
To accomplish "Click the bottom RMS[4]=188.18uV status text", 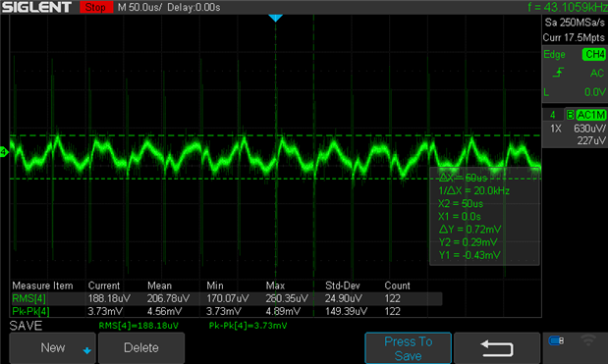I will (x=138, y=326).
